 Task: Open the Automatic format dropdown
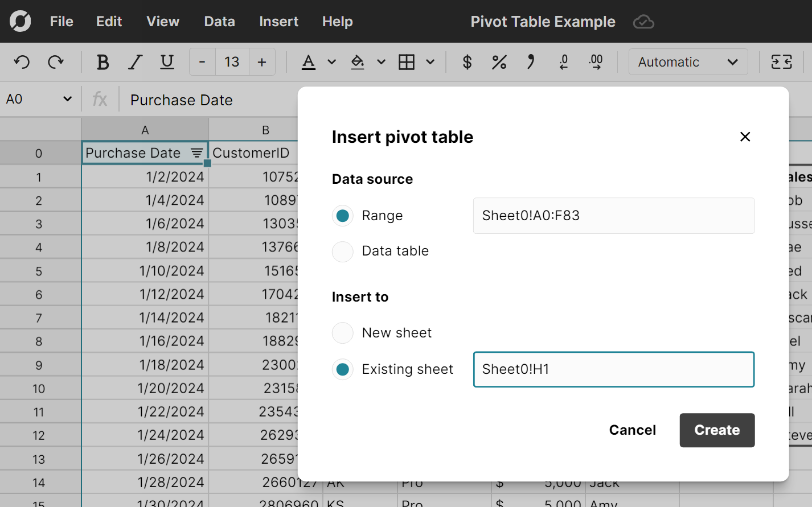tap(688, 61)
